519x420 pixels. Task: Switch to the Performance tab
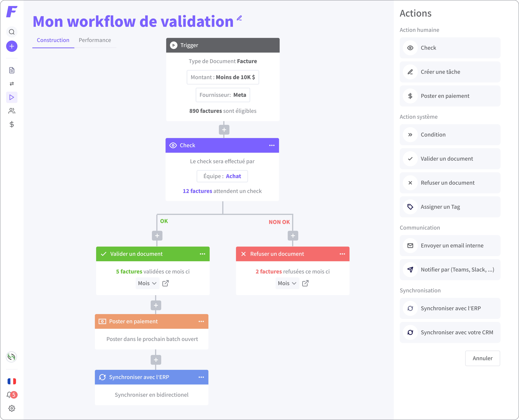click(95, 40)
